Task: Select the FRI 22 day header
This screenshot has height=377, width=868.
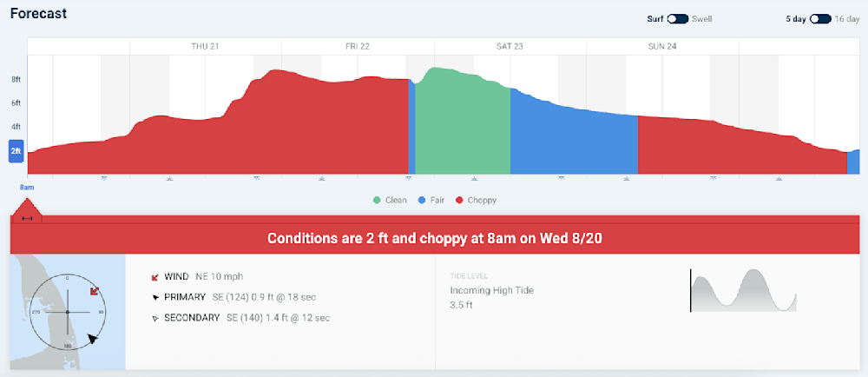Action: coord(358,46)
